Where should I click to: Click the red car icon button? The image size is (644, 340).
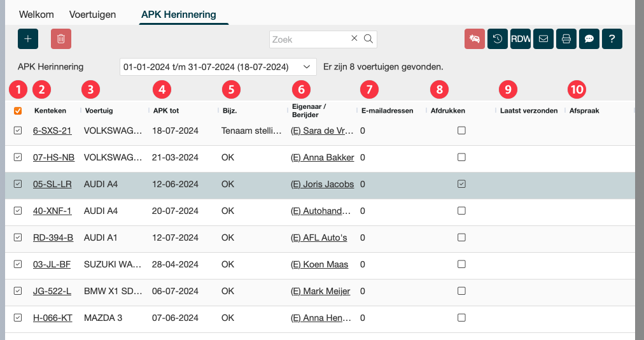coord(475,39)
